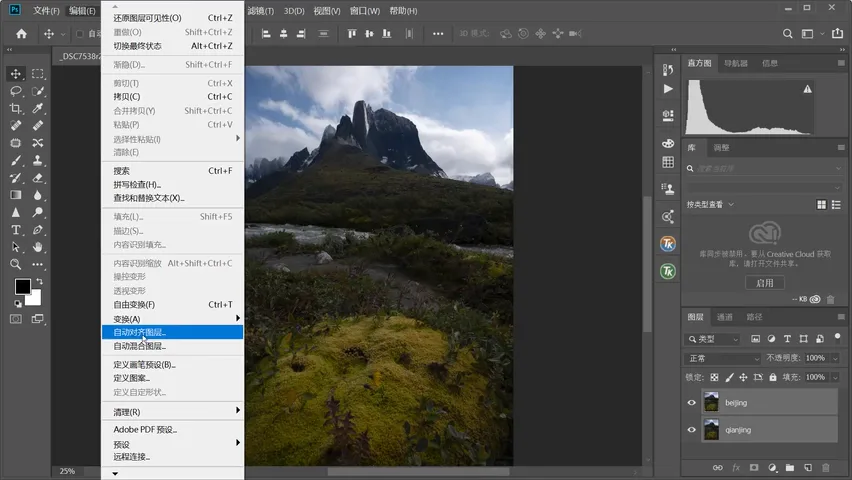Image resolution: width=852 pixels, height=480 pixels.
Task: Activate the Crop tool
Action: tap(16, 108)
